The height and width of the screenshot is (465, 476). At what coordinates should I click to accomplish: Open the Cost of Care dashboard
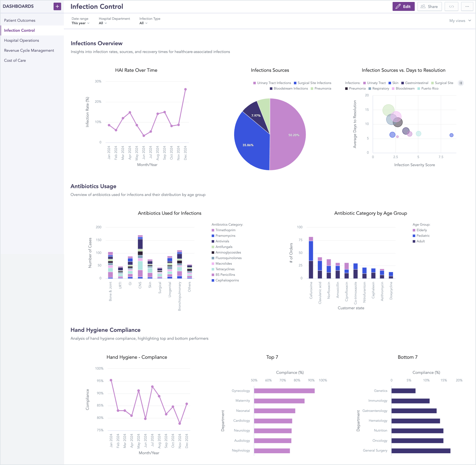(x=15, y=60)
